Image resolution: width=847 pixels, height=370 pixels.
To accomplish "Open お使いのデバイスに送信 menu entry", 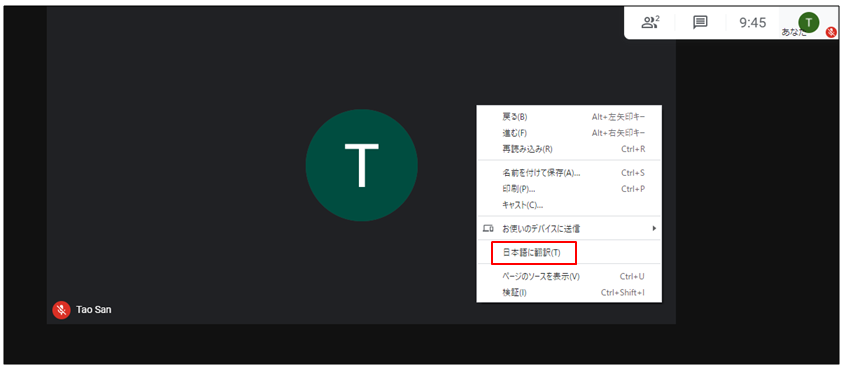I will pos(569,228).
